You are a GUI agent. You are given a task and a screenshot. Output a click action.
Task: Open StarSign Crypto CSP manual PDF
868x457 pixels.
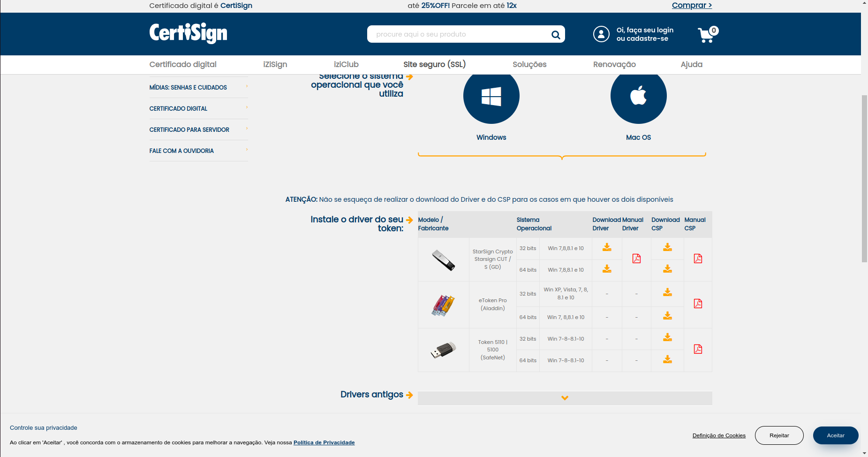click(x=698, y=259)
